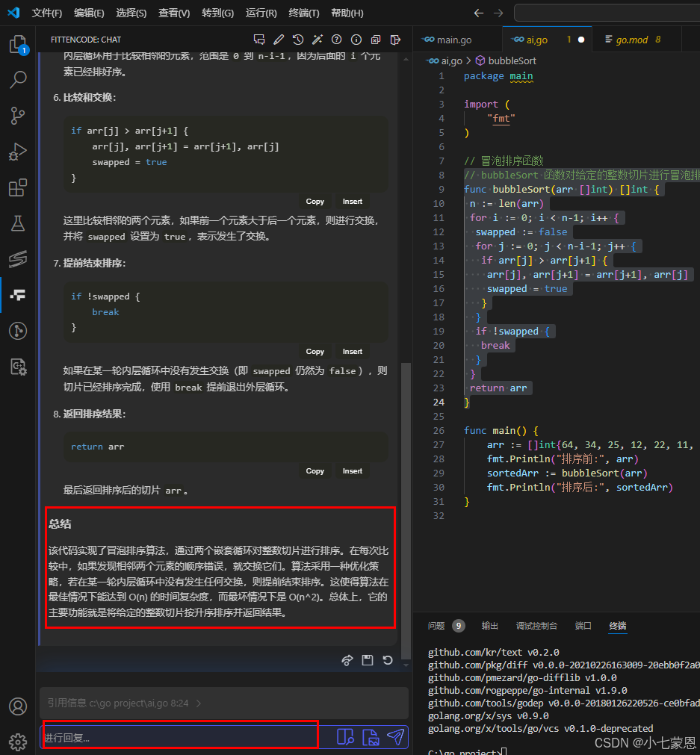Insert the swapped break code snippet
Image resolution: width=700 pixels, height=755 pixels.
(352, 351)
